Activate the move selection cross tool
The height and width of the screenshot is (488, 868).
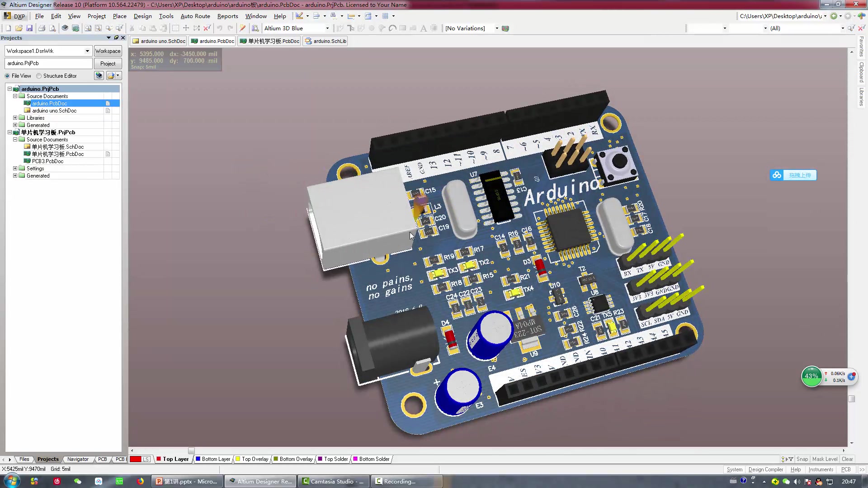point(186,28)
